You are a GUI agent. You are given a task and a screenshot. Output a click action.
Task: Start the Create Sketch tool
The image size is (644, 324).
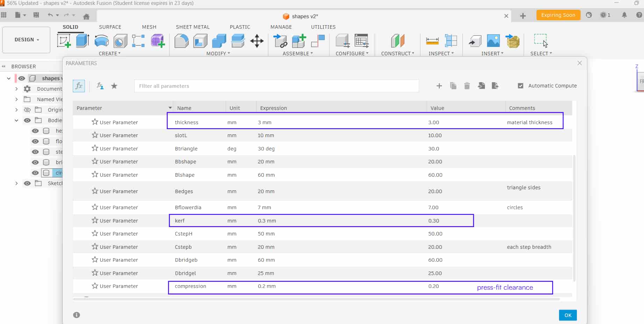tap(64, 41)
